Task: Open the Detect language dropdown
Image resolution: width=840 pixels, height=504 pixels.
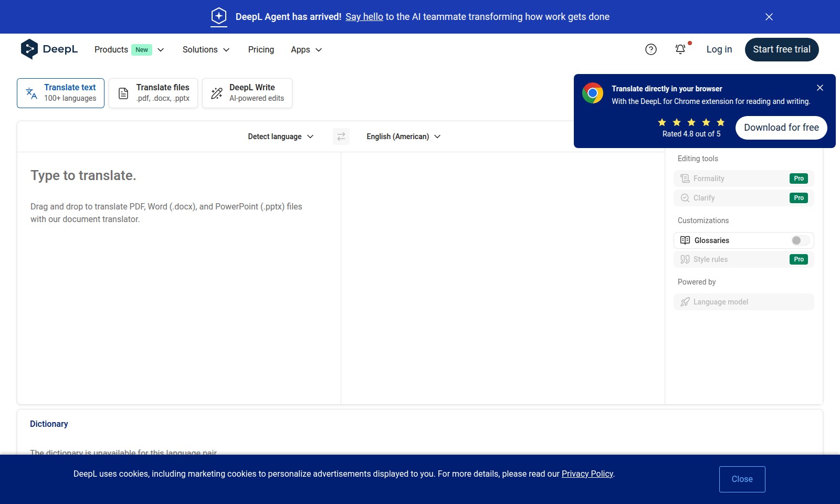Action: tap(281, 136)
